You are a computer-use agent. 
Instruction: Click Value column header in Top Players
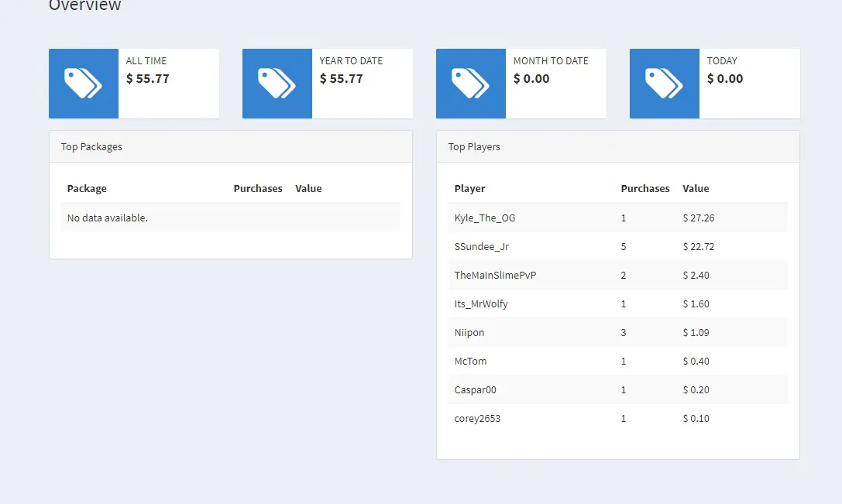click(696, 188)
